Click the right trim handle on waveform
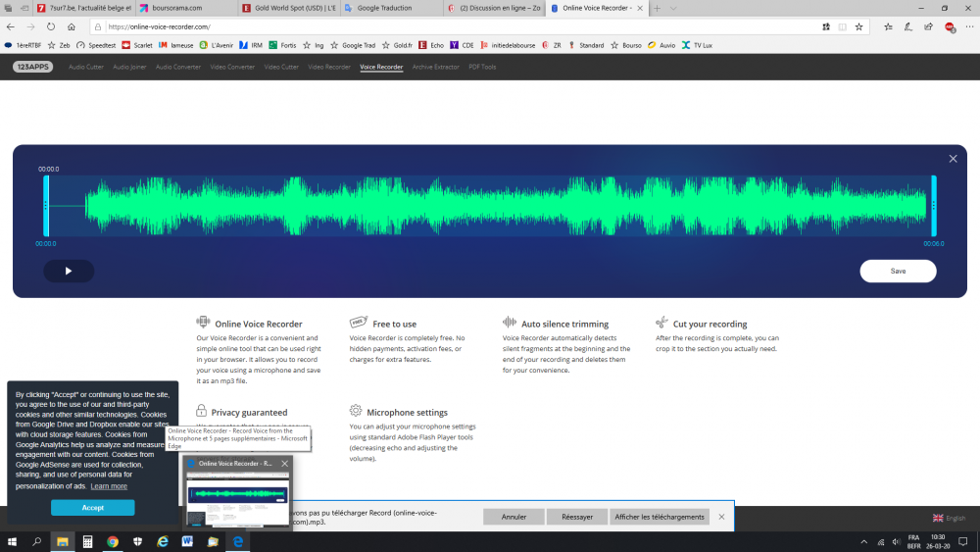Screen dimensions: 980x552 933,206
